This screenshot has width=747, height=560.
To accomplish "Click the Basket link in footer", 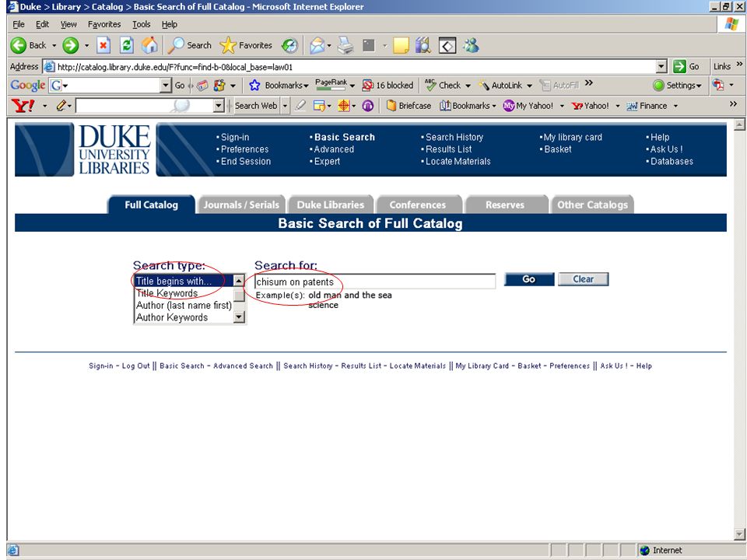I will coord(529,366).
